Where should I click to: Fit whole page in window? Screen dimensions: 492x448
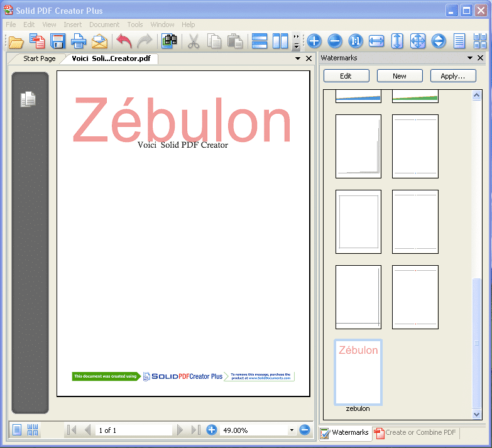pyautogui.click(x=418, y=41)
